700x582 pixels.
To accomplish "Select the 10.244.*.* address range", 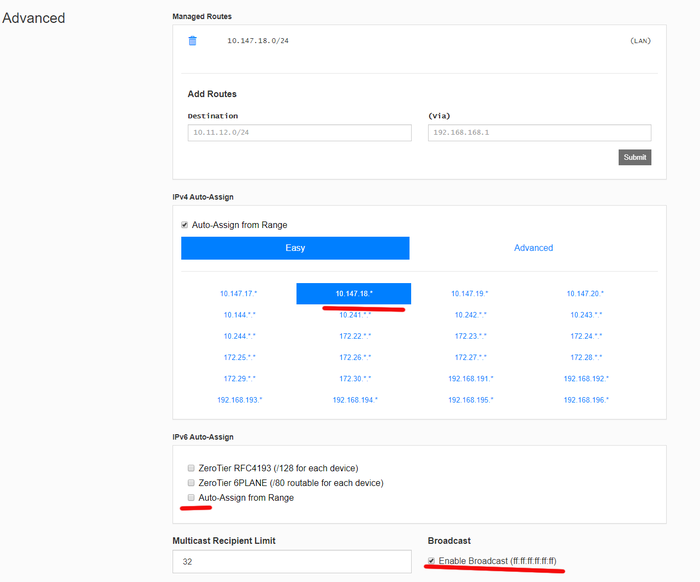I will 239,336.
